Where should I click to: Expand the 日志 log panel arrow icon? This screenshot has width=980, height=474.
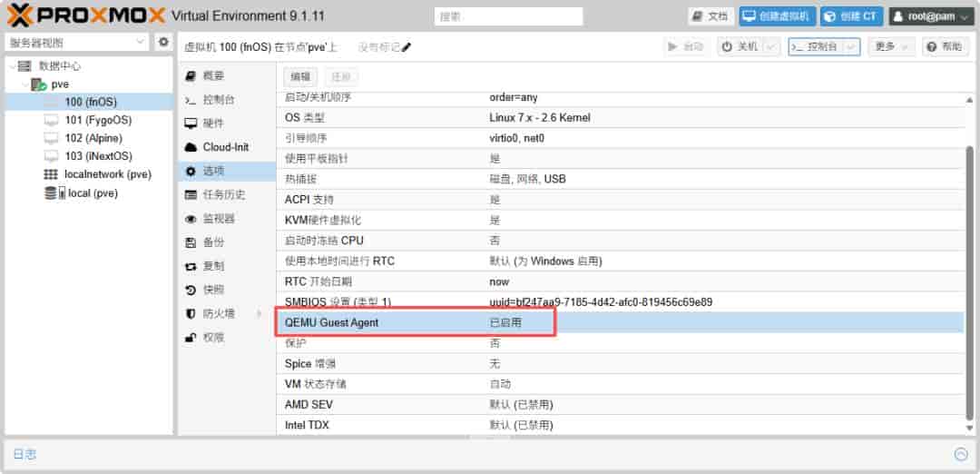pyautogui.click(x=961, y=455)
